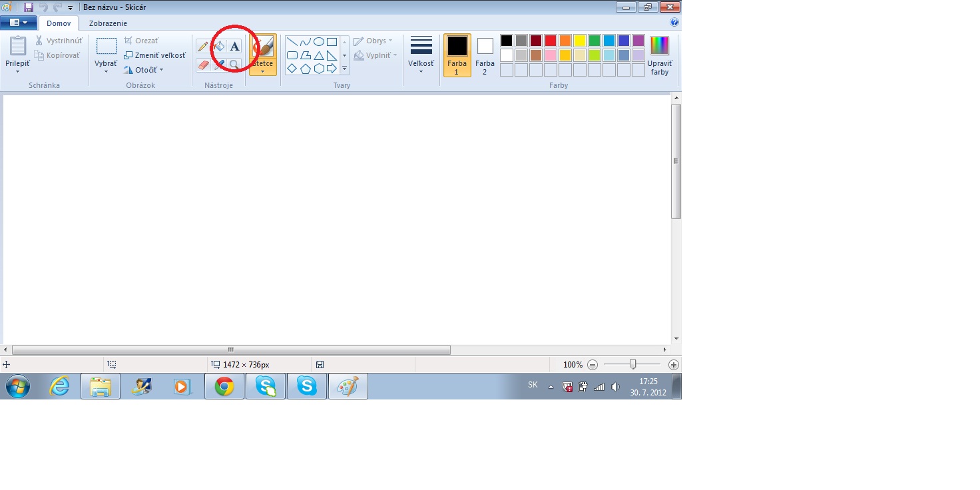Launch Google Chrome from the taskbar
Image resolution: width=980 pixels, height=490 pixels.
coord(224,386)
